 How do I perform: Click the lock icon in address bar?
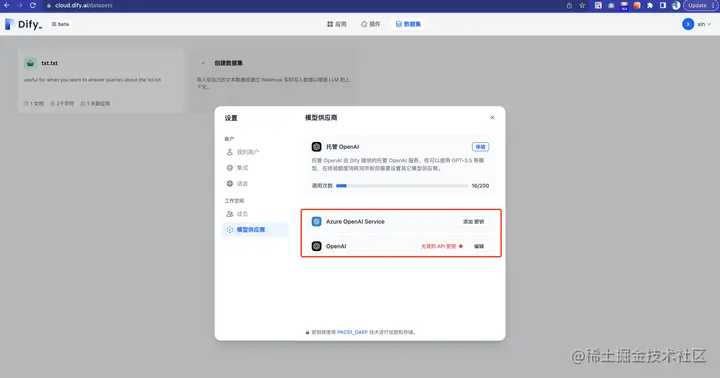[49, 6]
